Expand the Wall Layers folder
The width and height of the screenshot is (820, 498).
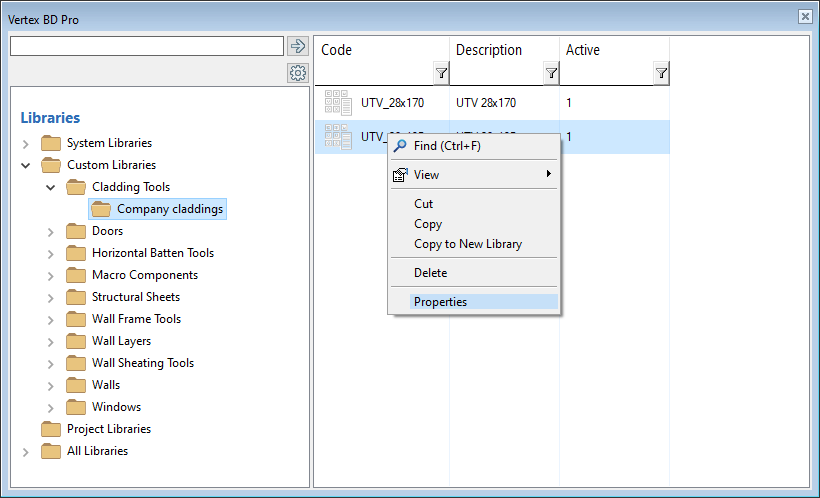51,341
